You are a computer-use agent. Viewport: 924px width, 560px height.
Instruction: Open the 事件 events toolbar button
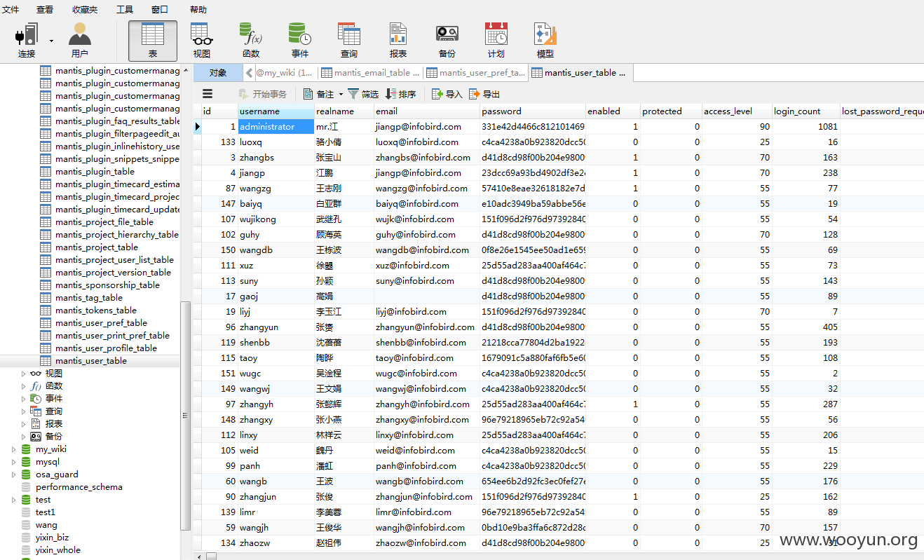[300, 40]
